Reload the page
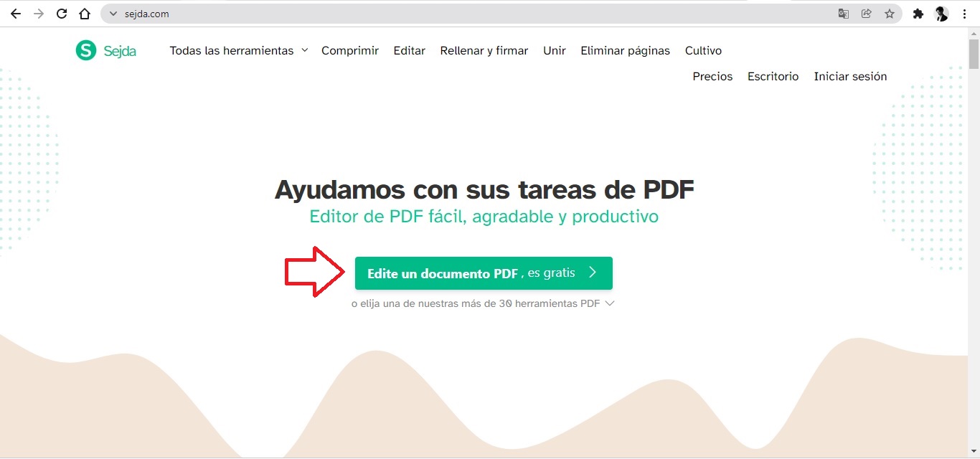Viewport: 980px width, 459px height. (62, 13)
